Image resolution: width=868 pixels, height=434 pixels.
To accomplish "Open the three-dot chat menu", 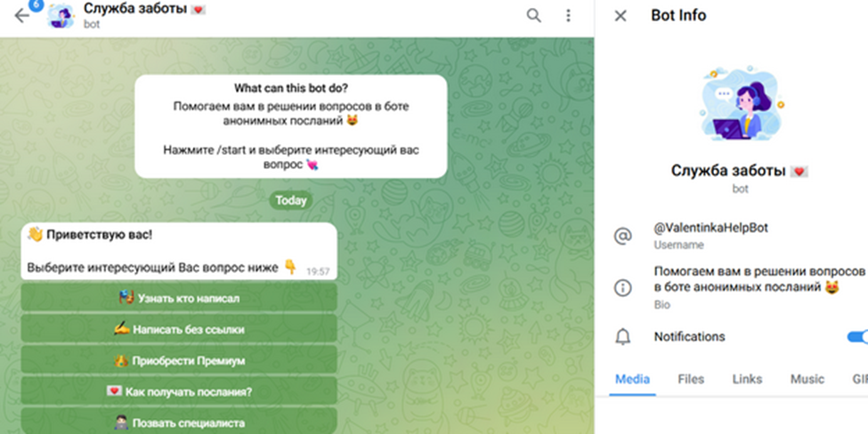I will [x=568, y=15].
